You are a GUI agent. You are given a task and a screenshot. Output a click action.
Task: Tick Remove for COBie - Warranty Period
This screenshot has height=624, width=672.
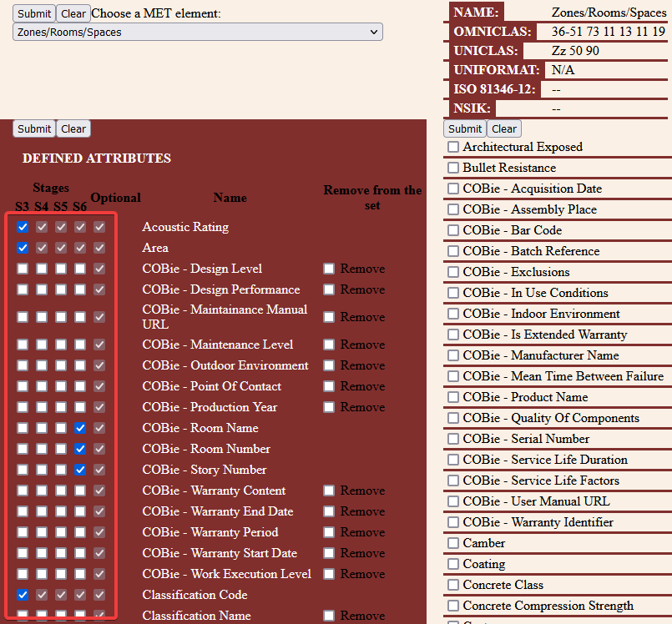point(330,532)
